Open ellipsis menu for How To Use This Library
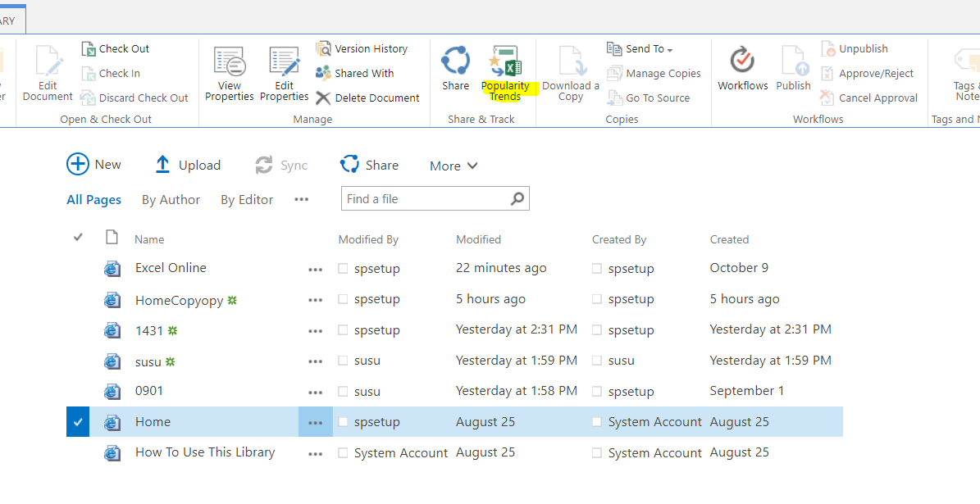 tap(316, 453)
